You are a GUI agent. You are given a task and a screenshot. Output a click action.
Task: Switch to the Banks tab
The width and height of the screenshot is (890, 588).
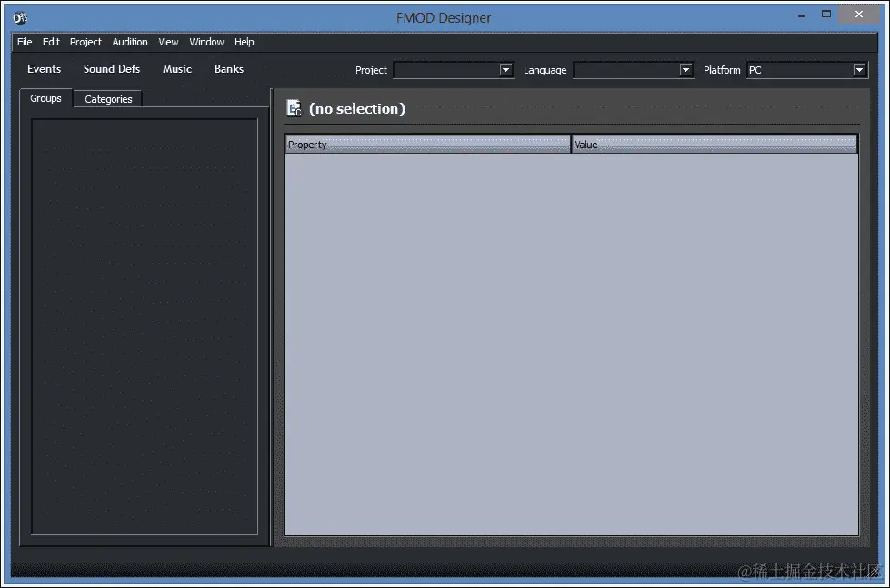(x=228, y=69)
